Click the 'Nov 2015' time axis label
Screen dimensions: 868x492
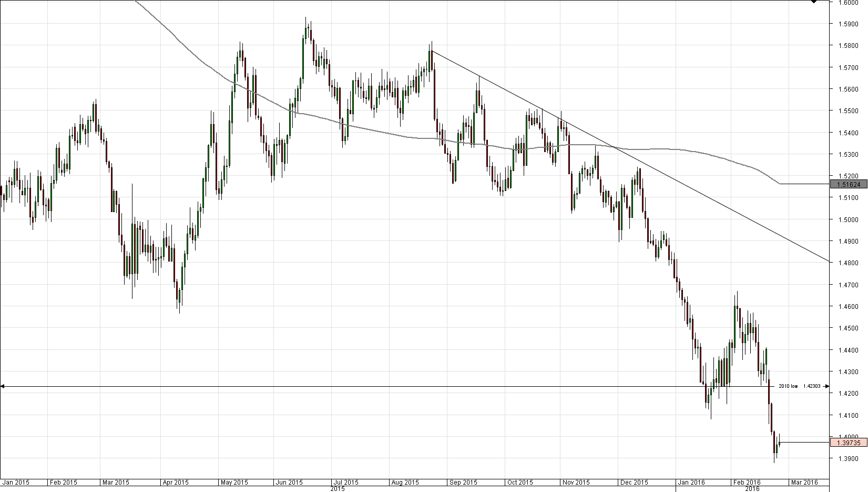576,482
